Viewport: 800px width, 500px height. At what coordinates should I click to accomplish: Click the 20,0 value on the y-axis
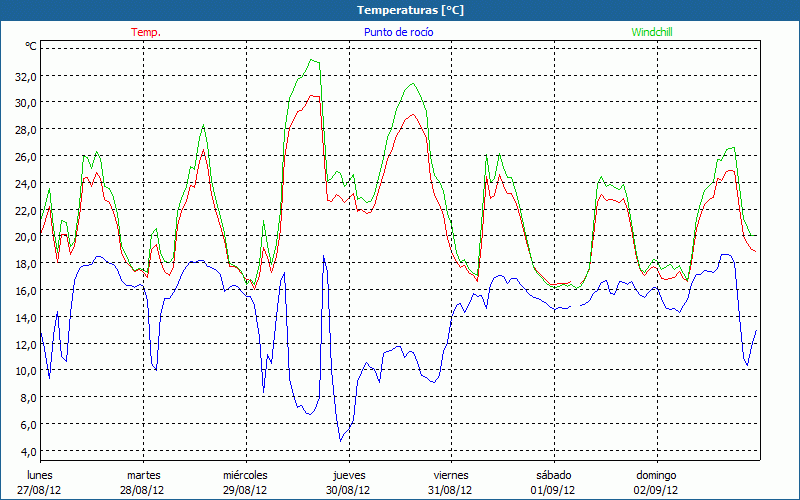pos(25,237)
